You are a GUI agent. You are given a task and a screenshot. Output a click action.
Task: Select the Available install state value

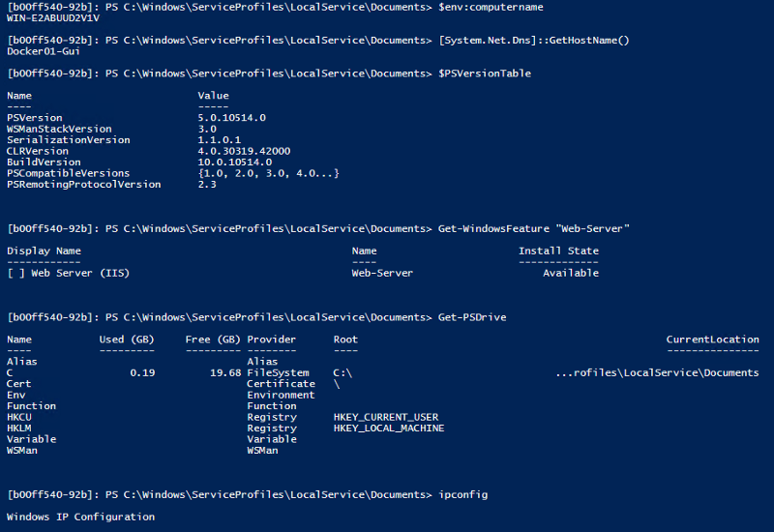pos(570,273)
